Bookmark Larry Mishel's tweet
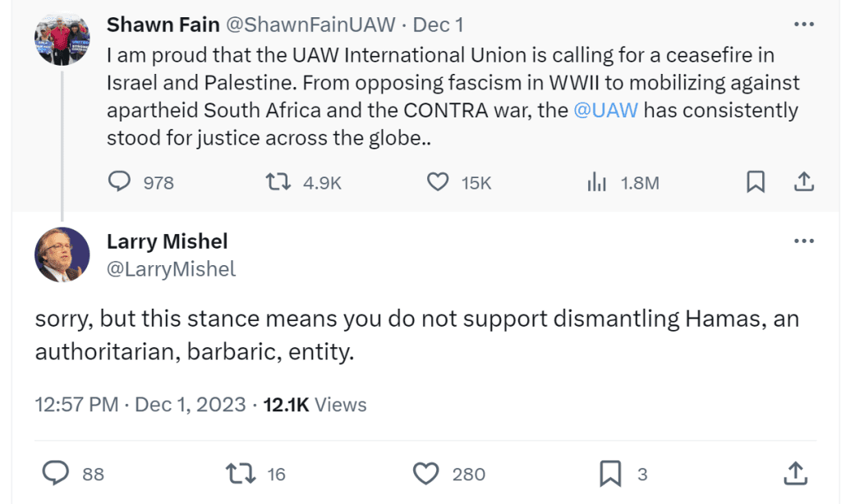 click(x=609, y=473)
